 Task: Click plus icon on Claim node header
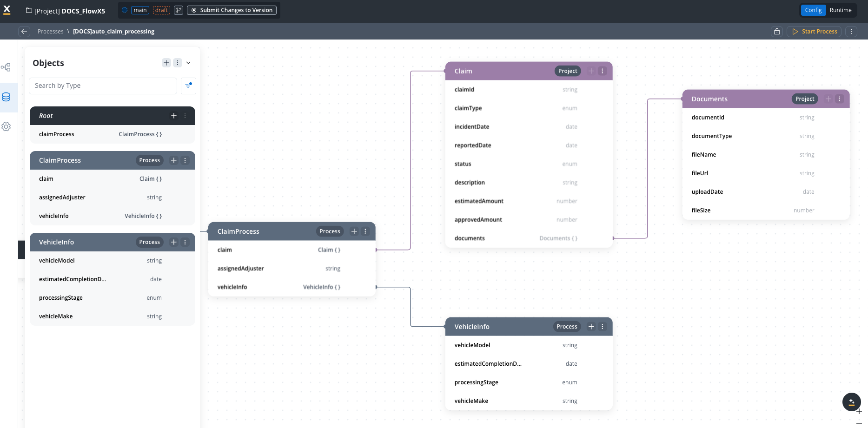coord(591,71)
